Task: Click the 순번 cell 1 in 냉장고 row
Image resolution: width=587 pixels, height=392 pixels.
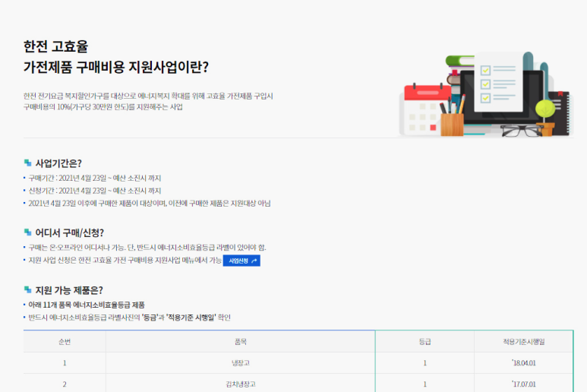Action: (65, 363)
